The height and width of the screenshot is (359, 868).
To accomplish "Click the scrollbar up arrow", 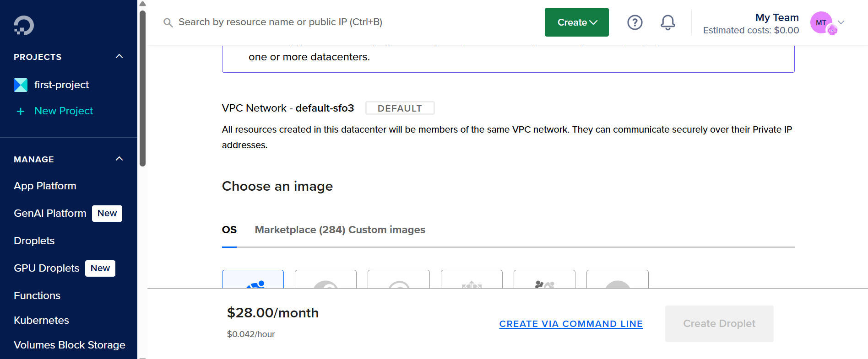I will [142, 4].
